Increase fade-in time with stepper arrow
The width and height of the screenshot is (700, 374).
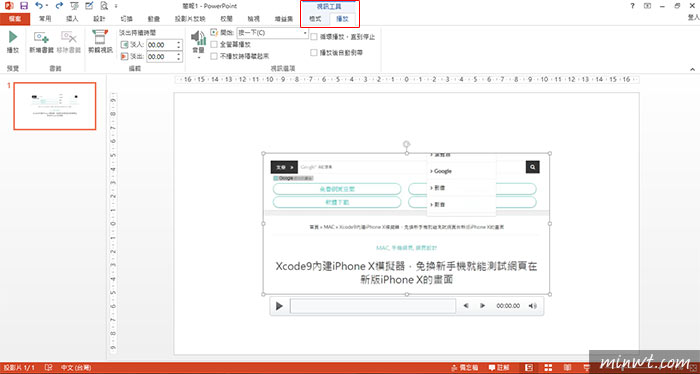(x=179, y=43)
